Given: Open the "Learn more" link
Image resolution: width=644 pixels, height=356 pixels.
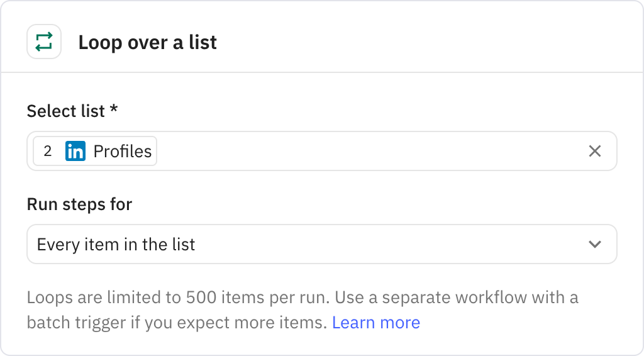Looking at the screenshot, I should pos(376,323).
